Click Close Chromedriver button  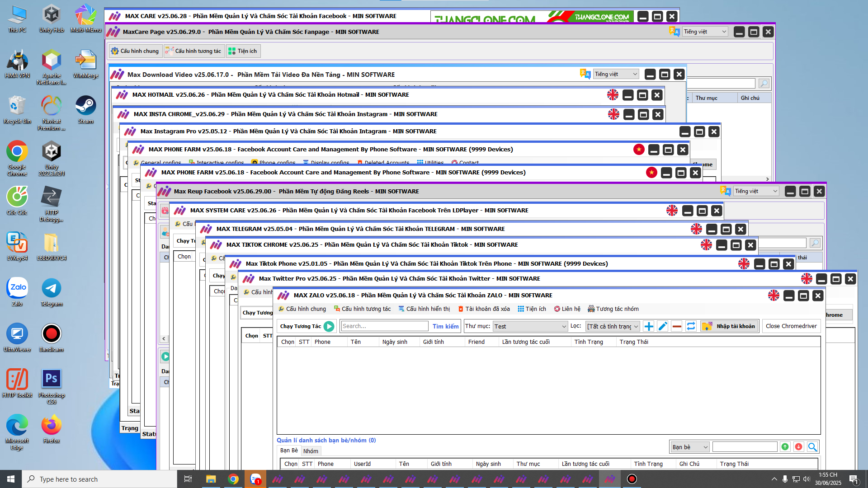point(791,326)
